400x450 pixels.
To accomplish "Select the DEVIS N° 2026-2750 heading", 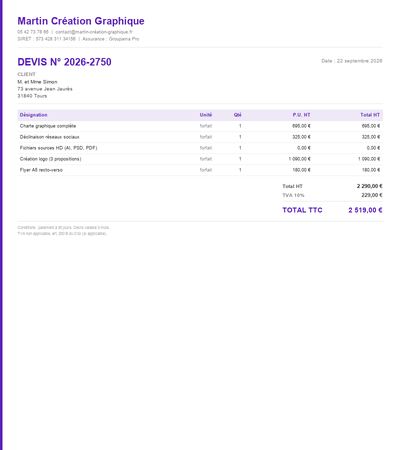I will point(64,62).
